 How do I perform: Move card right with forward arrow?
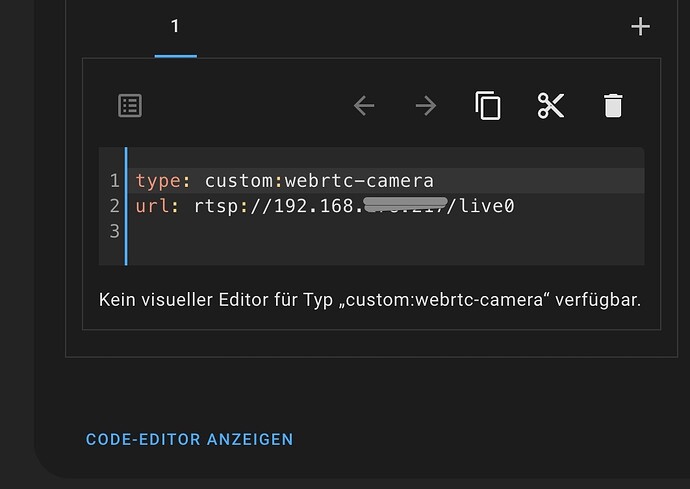tap(426, 106)
